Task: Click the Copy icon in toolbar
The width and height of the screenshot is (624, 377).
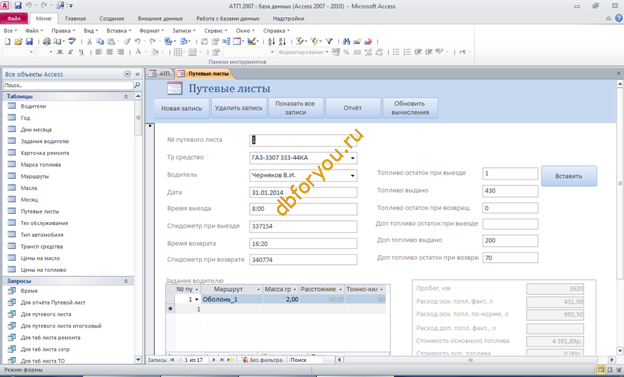Action: 100,41
